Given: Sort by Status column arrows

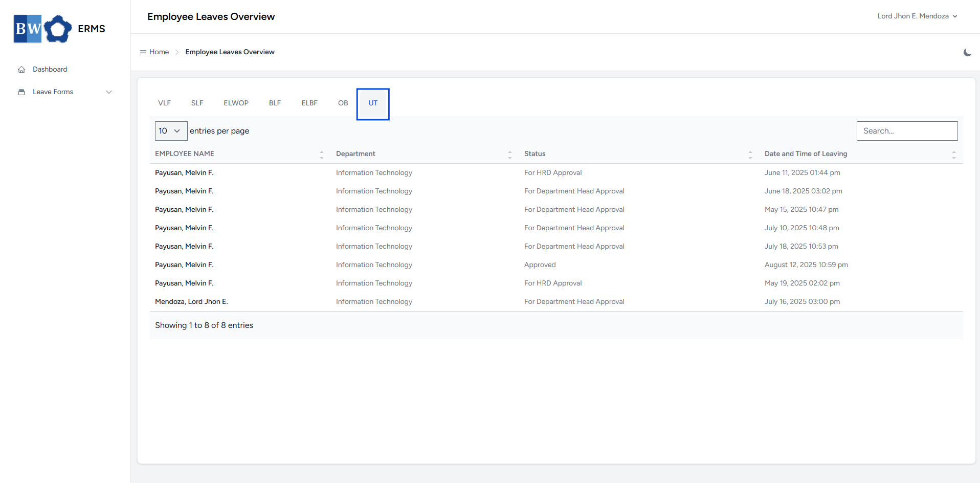Looking at the screenshot, I should (750, 154).
